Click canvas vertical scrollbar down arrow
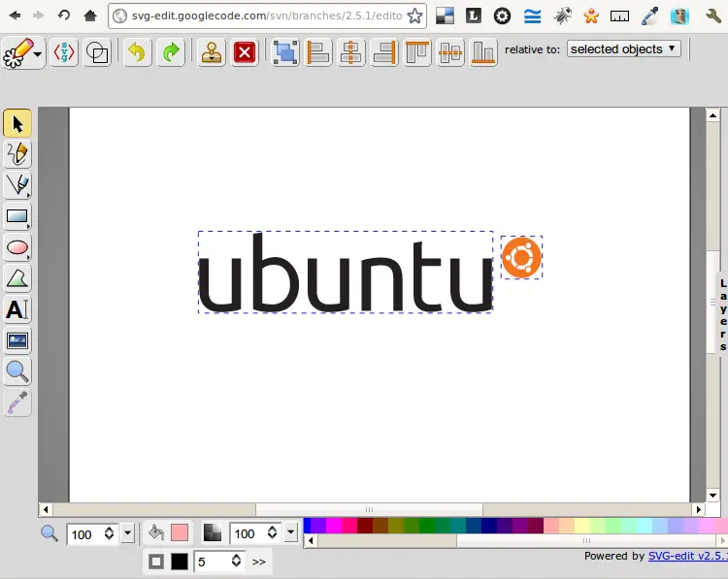This screenshot has height=579, width=728. coord(712,496)
